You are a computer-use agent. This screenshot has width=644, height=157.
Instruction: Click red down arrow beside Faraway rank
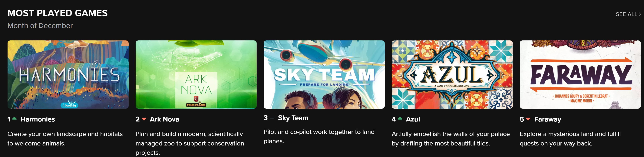[x=528, y=119]
